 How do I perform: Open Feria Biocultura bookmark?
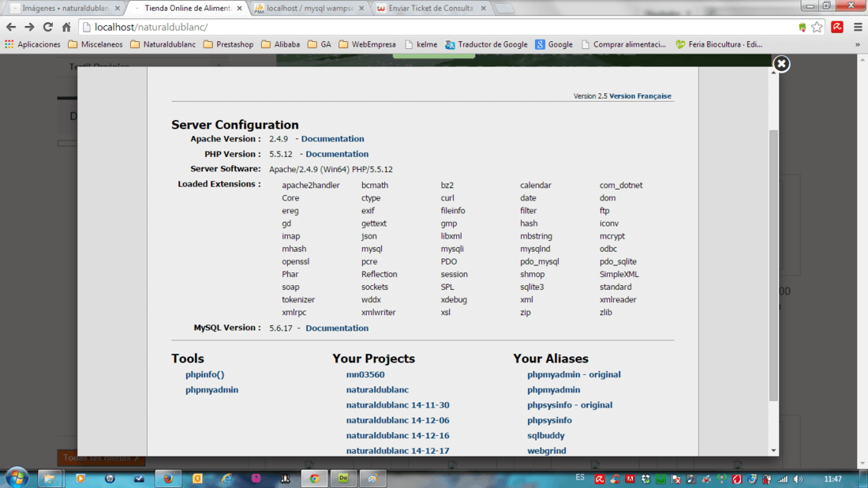719,44
